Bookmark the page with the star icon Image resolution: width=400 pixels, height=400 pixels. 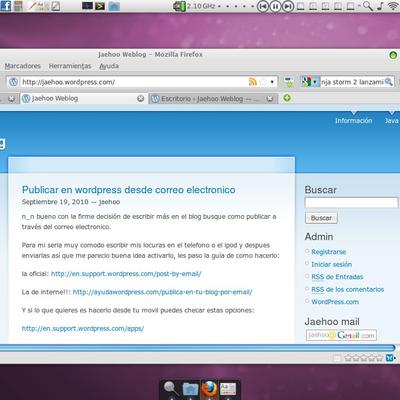pos(263,82)
